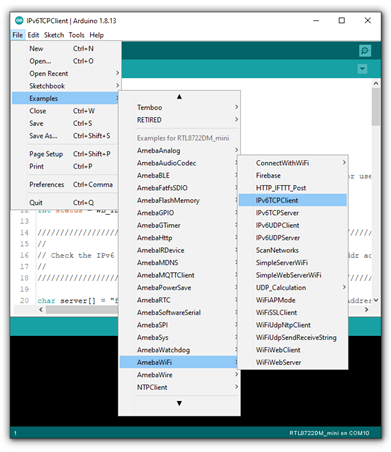The width and height of the screenshot is (391, 452).
Task: Choose Print in the File menu
Action: point(65,166)
